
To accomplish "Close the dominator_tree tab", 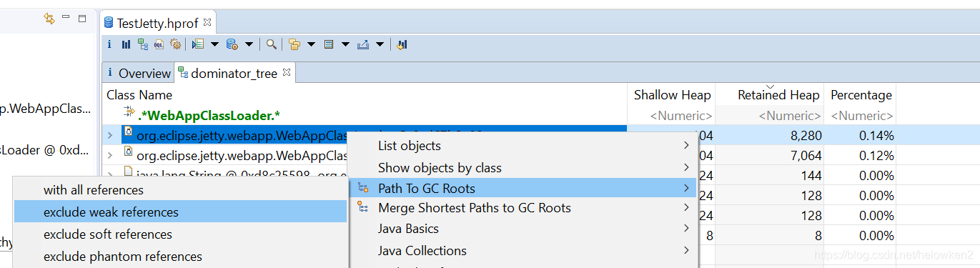I will [286, 73].
